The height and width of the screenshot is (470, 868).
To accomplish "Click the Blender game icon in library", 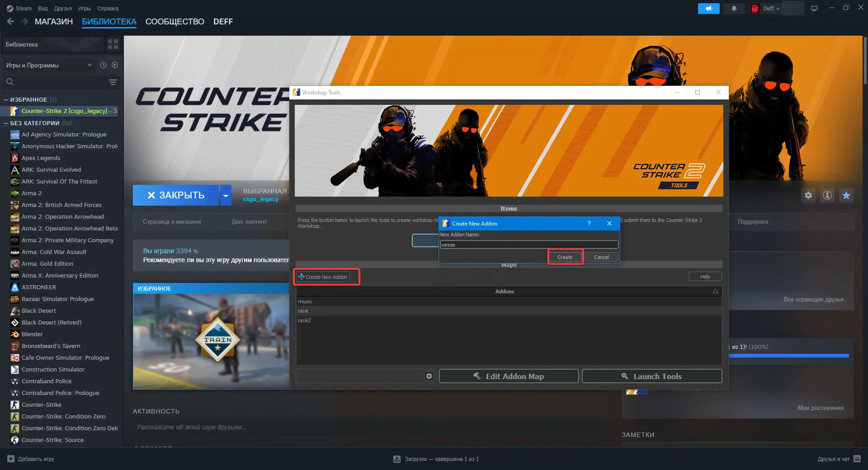I will [x=15, y=334].
